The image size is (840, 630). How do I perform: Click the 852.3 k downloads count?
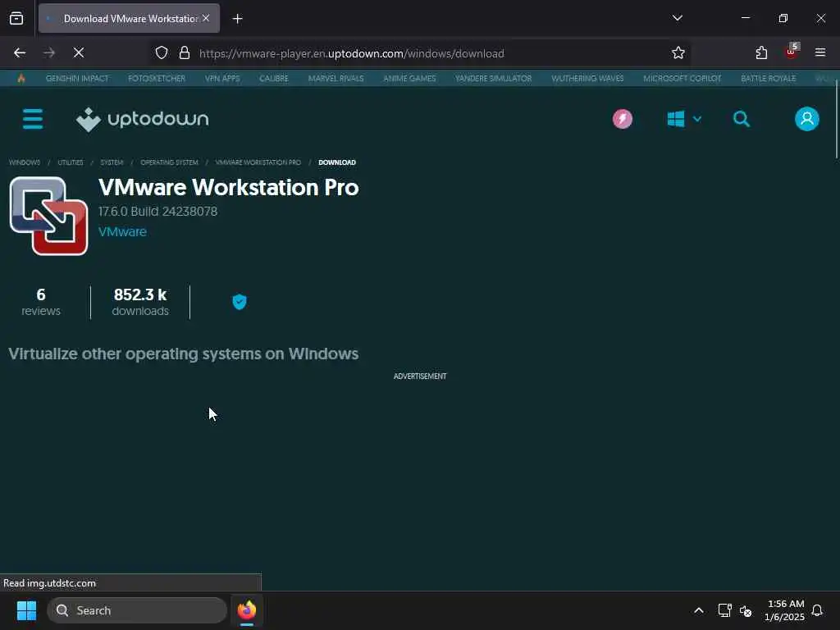[x=140, y=302]
